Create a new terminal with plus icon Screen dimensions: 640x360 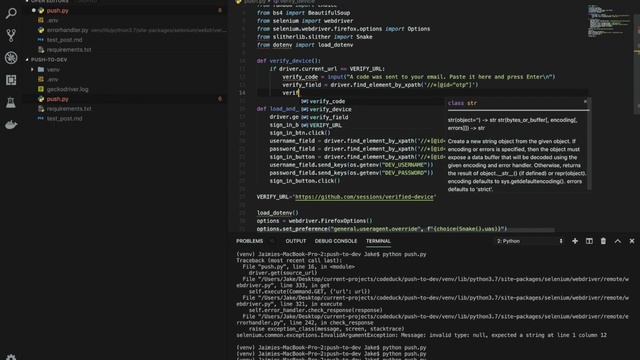(575, 241)
